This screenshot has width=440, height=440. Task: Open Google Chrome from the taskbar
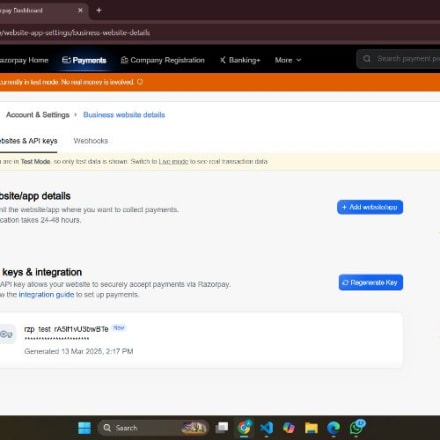coord(244,428)
